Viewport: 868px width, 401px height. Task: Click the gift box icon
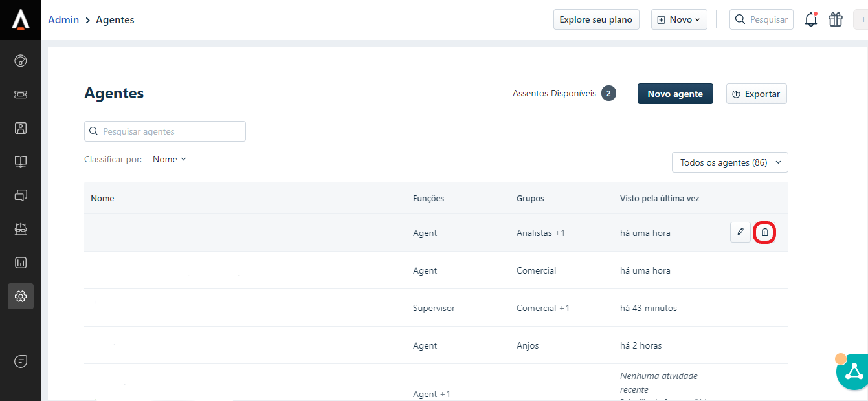pyautogui.click(x=836, y=19)
